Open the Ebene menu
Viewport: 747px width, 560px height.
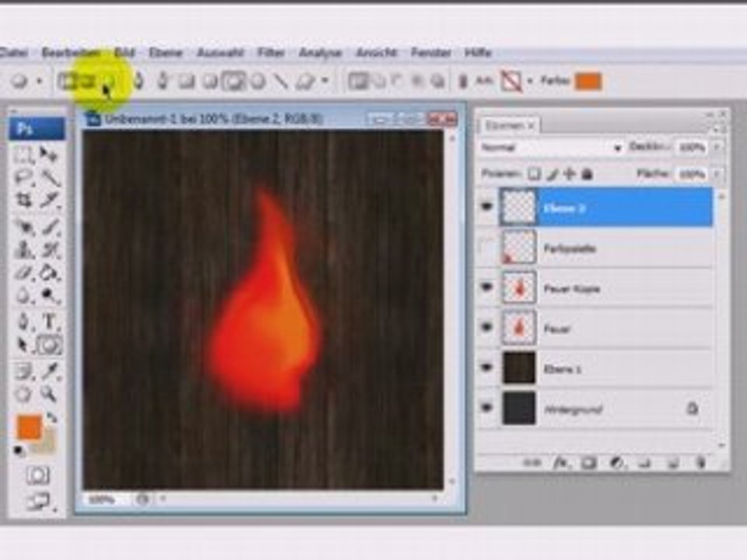click(x=166, y=53)
